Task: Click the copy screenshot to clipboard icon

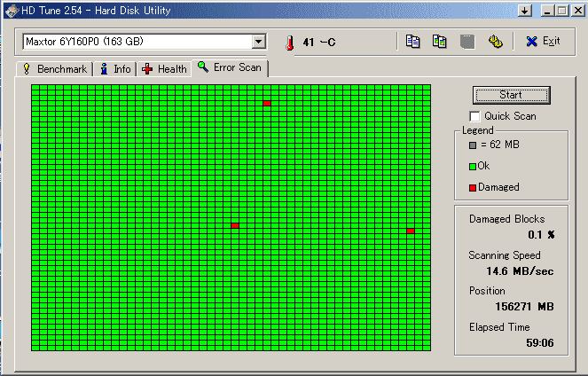Action: 440,42
